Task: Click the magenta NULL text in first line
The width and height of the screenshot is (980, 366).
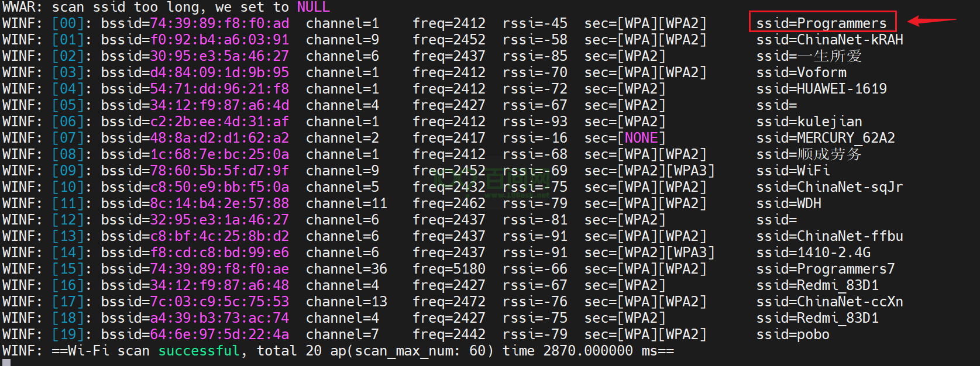Action: point(313,7)
